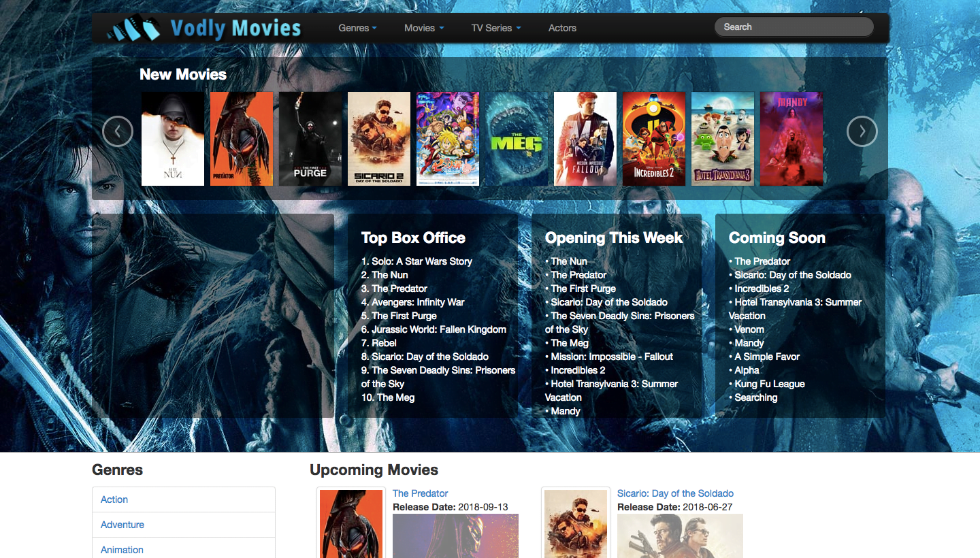
Task: Click The Predator preview image in Upcoming Movies
Action: tap(455, 536)
